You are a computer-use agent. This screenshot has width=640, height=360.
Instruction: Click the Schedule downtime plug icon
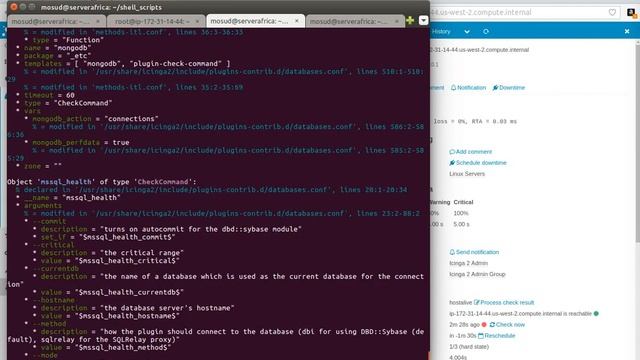click(452, 163)
